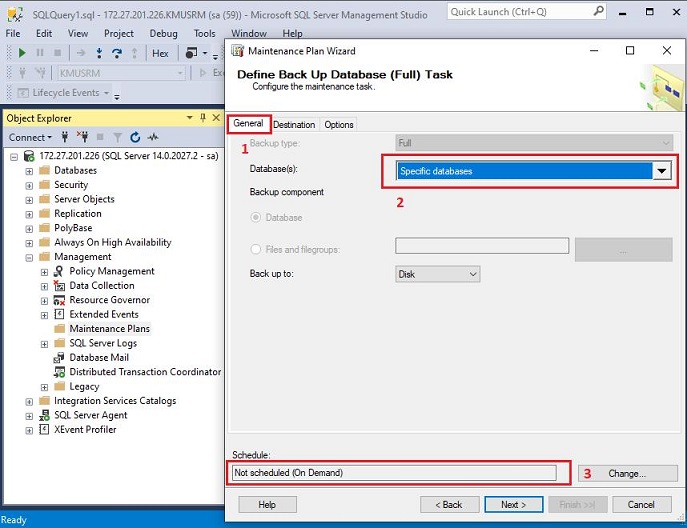Select the Database backup component radio button

pos(256,217)
